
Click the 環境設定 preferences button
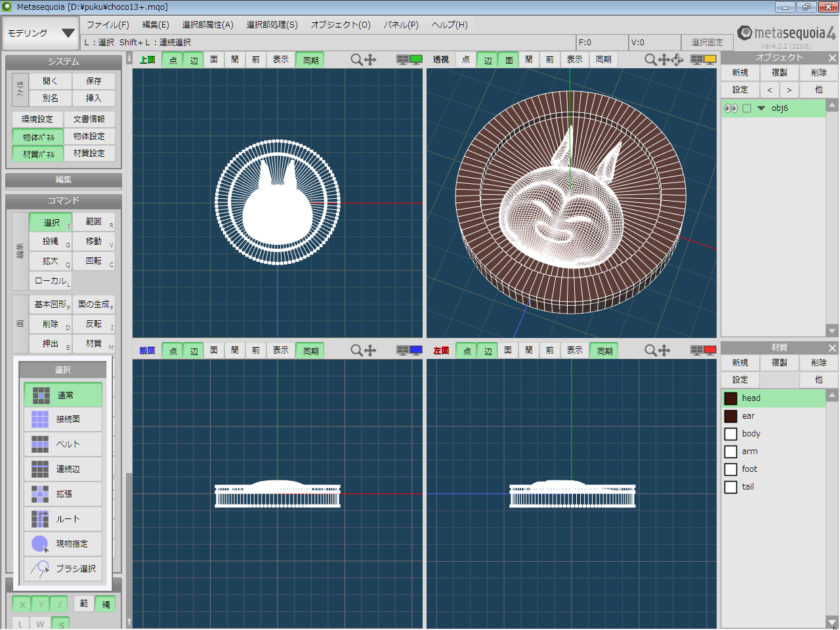tap(37, 119)
